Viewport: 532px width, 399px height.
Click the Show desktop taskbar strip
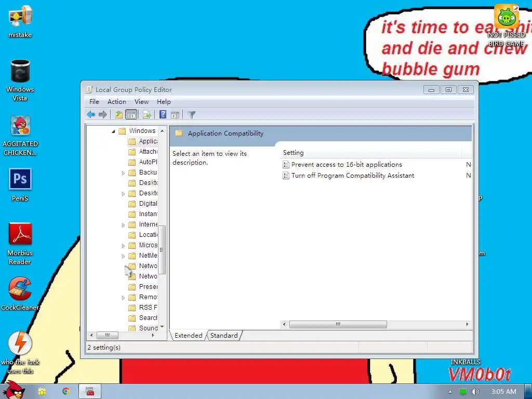[x=528, y=392]
